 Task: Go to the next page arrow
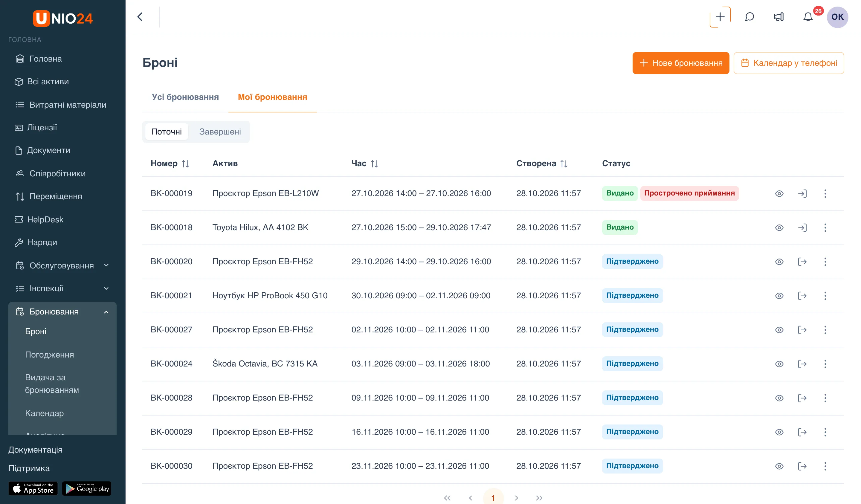coord(517,498)
